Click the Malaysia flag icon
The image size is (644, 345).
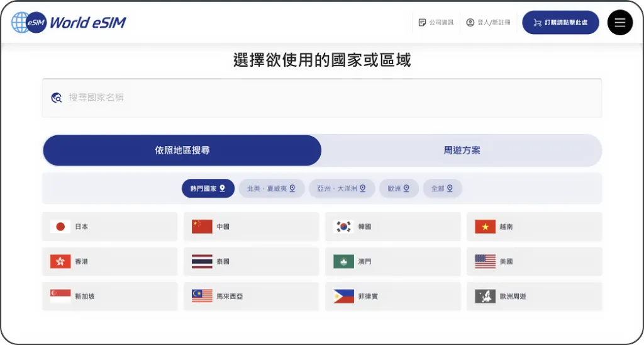tap(202, 296)
